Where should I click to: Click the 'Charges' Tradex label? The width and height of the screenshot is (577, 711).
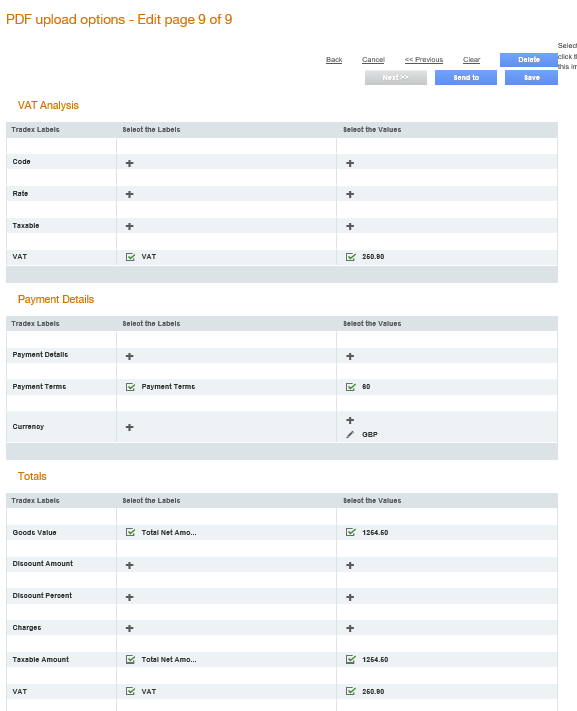tap(27, 628)
